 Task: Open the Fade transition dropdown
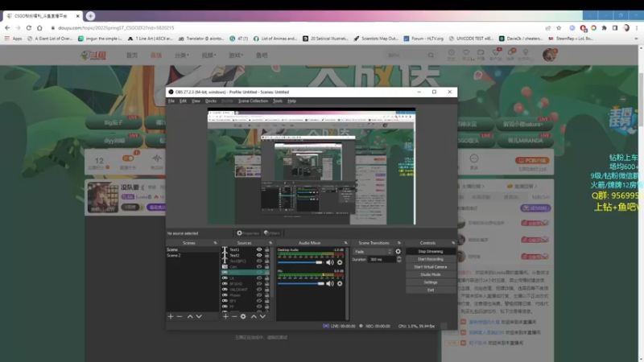tap(373, 252)
